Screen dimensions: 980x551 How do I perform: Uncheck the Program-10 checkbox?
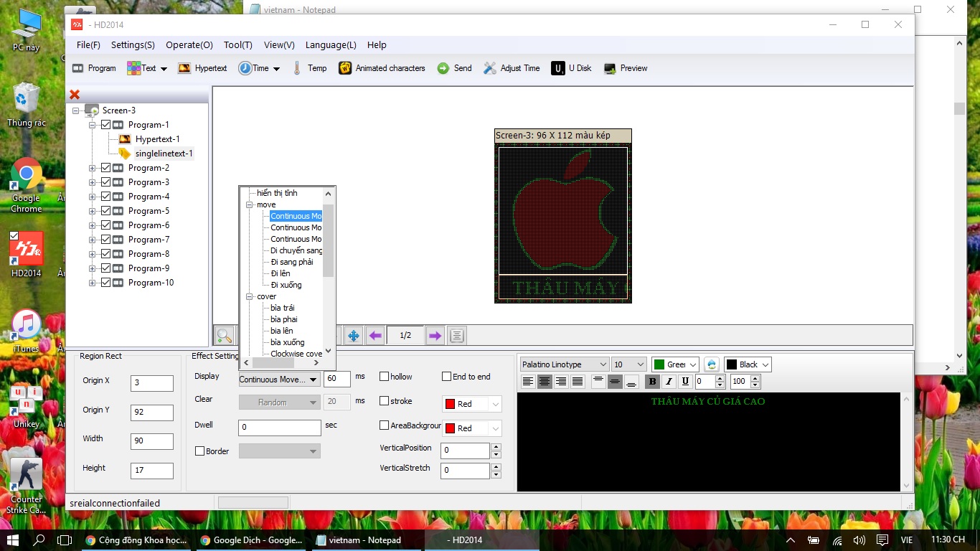(x=105, y=283)
